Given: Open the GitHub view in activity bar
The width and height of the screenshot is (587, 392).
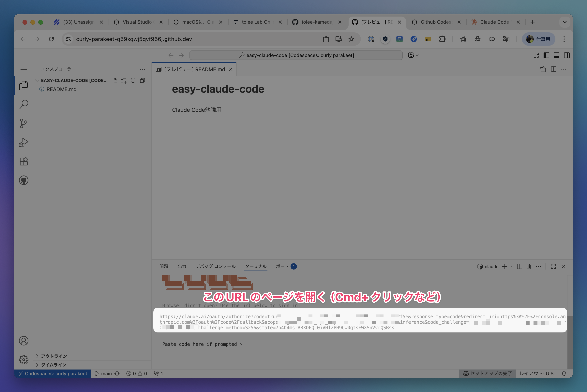Looking at the screenshot, I should [23, 180].
